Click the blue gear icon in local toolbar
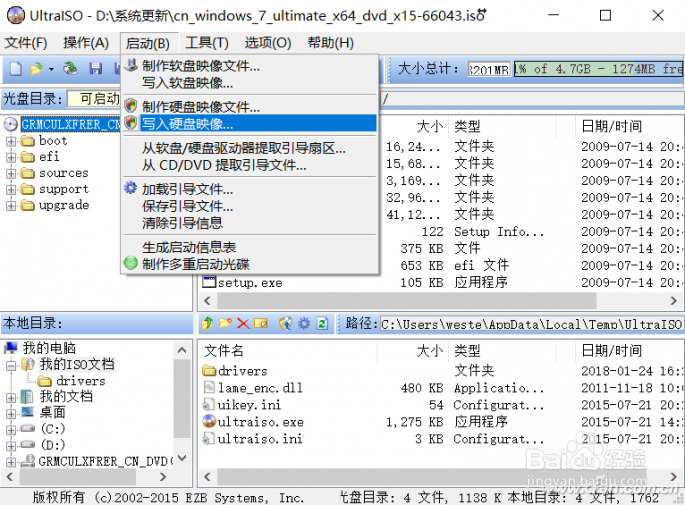Viewport: 685px width, 505px height. 304,324
